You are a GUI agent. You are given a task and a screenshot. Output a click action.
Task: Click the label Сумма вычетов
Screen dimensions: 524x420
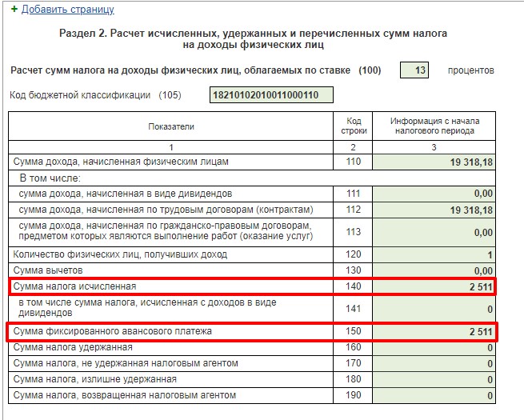tap(48, 270)
